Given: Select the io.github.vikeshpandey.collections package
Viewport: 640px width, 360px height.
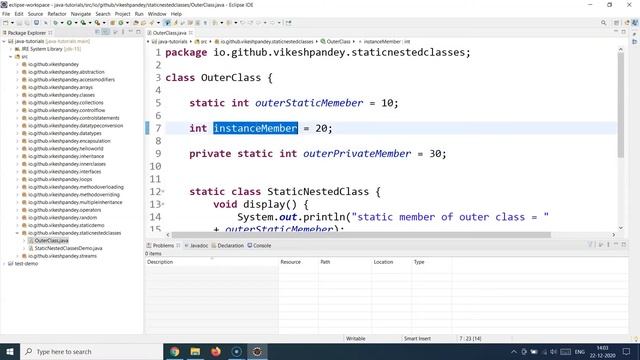Looking at the screenshot, I should click(66, 102).
